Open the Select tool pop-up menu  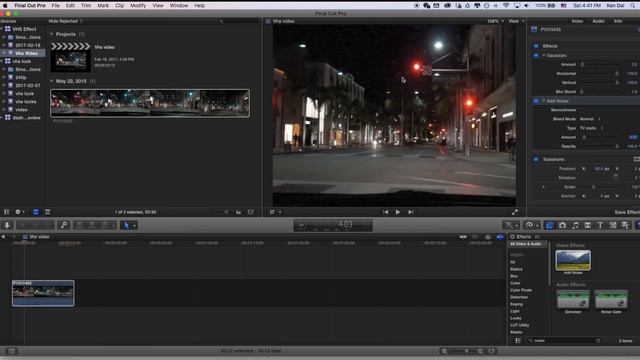click(x=128, y=225)
